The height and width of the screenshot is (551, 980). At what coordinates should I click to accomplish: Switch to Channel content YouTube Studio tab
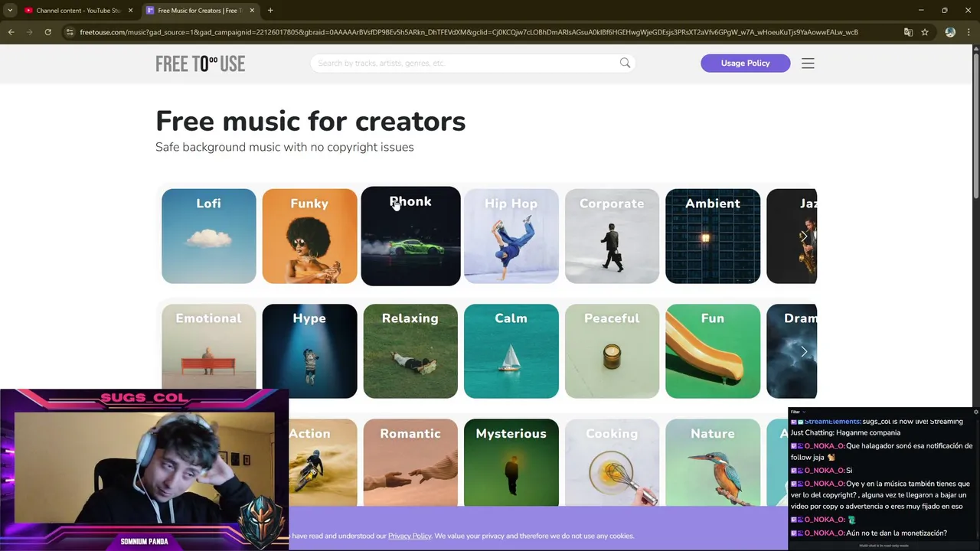point(78,11)
